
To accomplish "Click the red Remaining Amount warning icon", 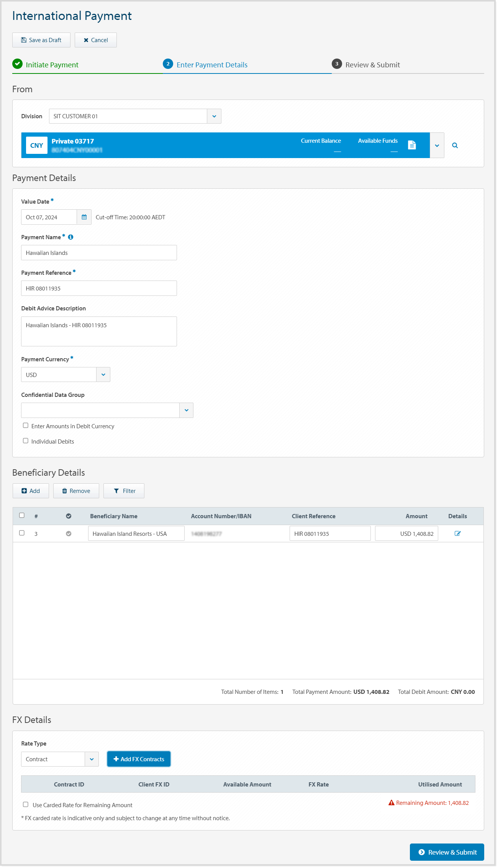I will click(391, 803).
